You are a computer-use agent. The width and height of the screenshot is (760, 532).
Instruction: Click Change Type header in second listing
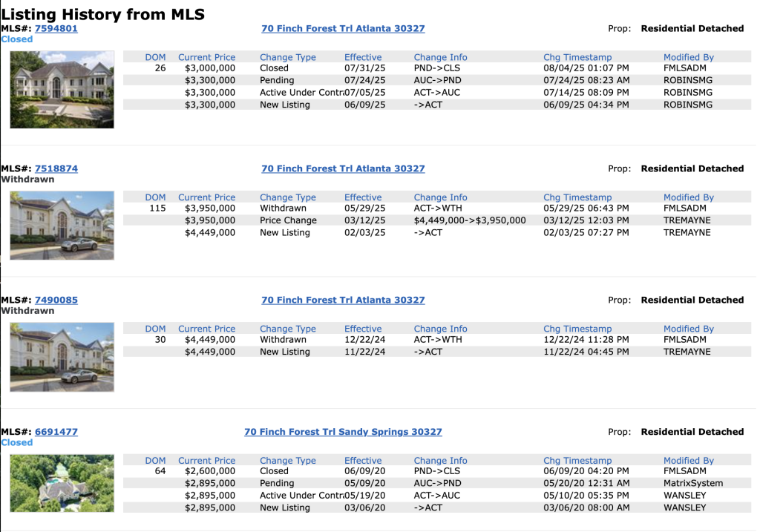coord(288,197)
